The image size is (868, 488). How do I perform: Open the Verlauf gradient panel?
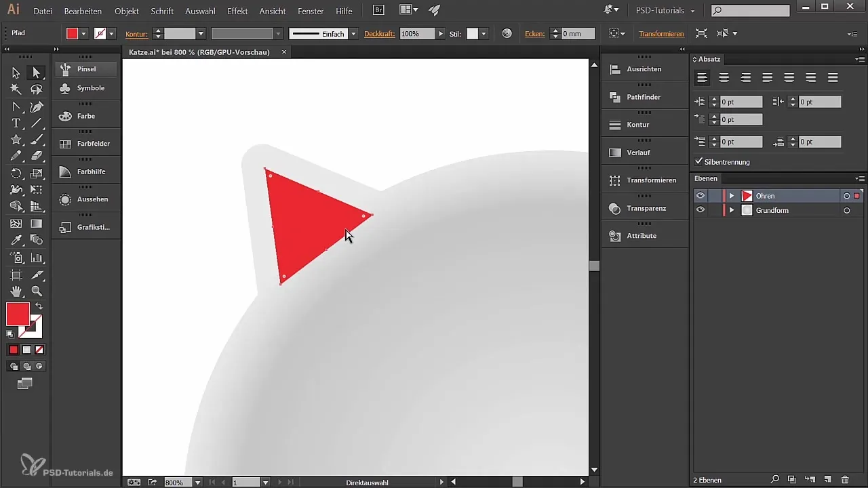(644, 152)
